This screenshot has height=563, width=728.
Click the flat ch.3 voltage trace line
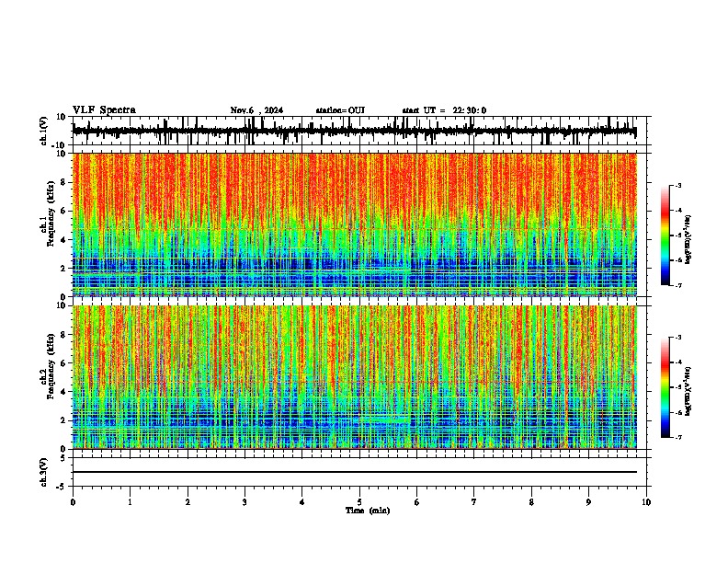(355, 472)
